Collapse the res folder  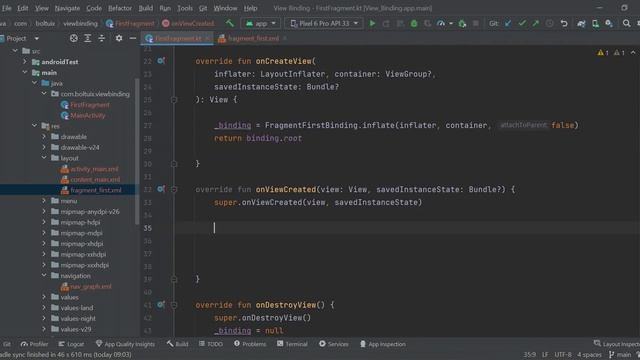coord(34,126)
